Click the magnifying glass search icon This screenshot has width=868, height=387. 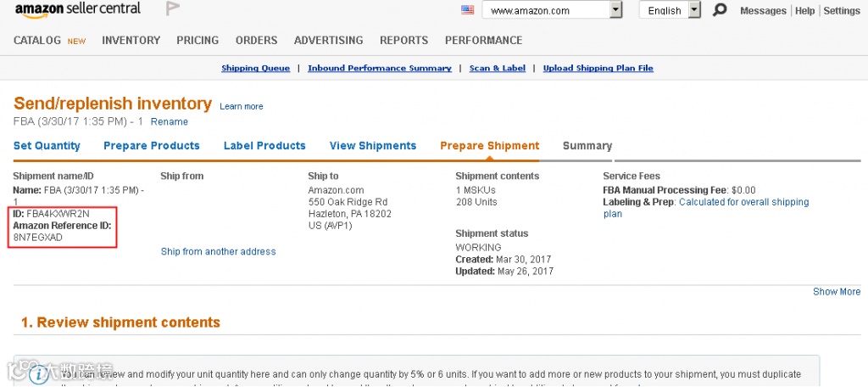(x=720, y=10)
